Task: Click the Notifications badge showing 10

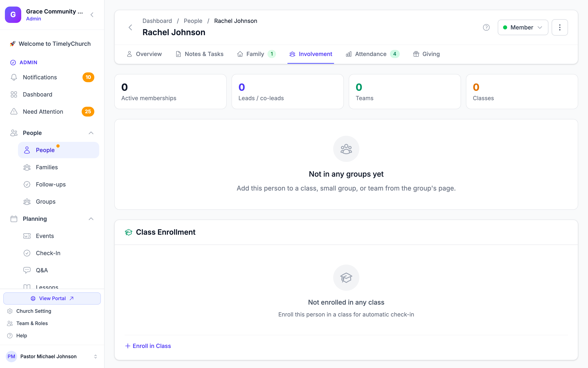Action: coord(88,77)
